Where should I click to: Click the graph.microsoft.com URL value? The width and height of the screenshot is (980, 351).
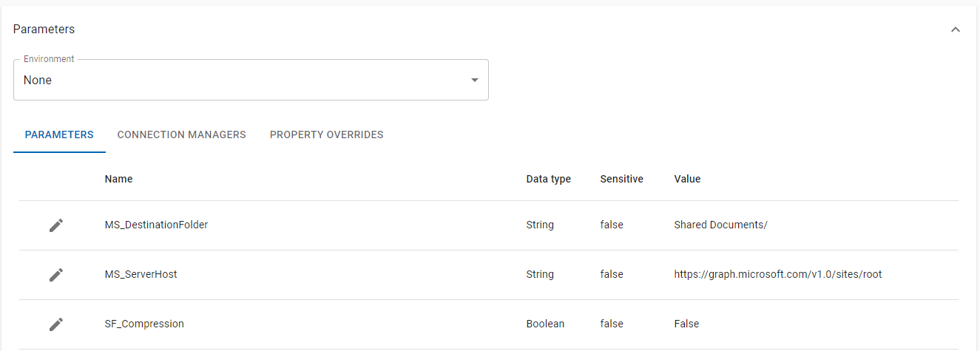(x=777, y=274)
